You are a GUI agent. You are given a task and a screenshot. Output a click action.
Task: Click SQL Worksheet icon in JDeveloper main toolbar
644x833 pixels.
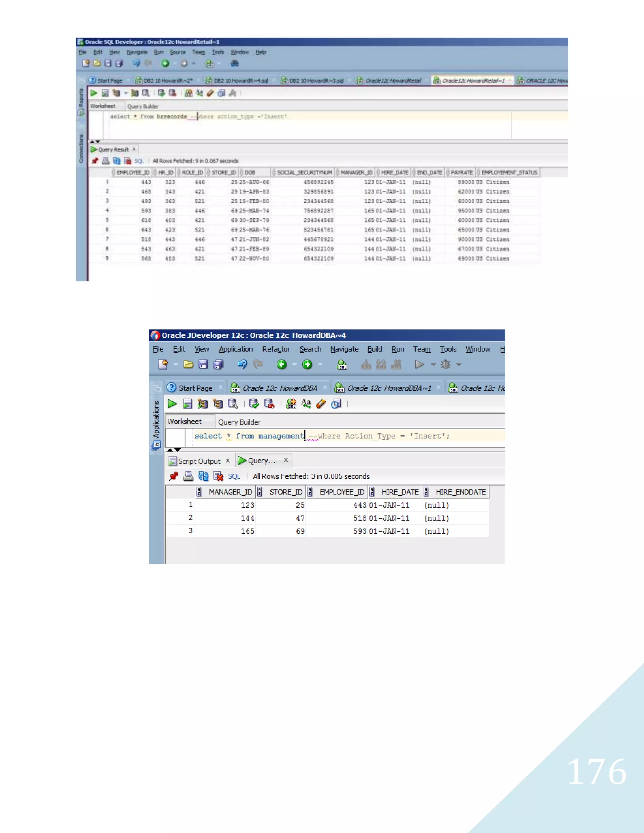pyautogui.click(x=342, y=365)
